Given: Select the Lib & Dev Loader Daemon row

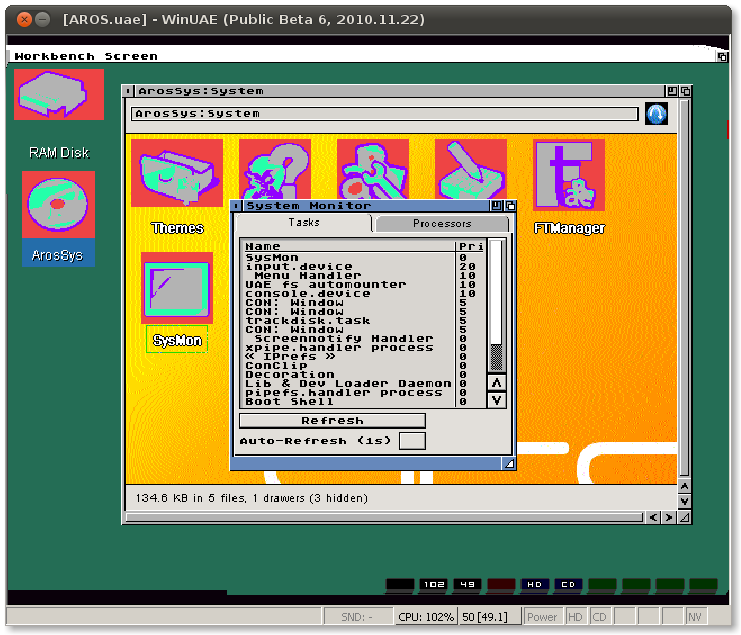Looking at the screenshot, I should 363,384.
